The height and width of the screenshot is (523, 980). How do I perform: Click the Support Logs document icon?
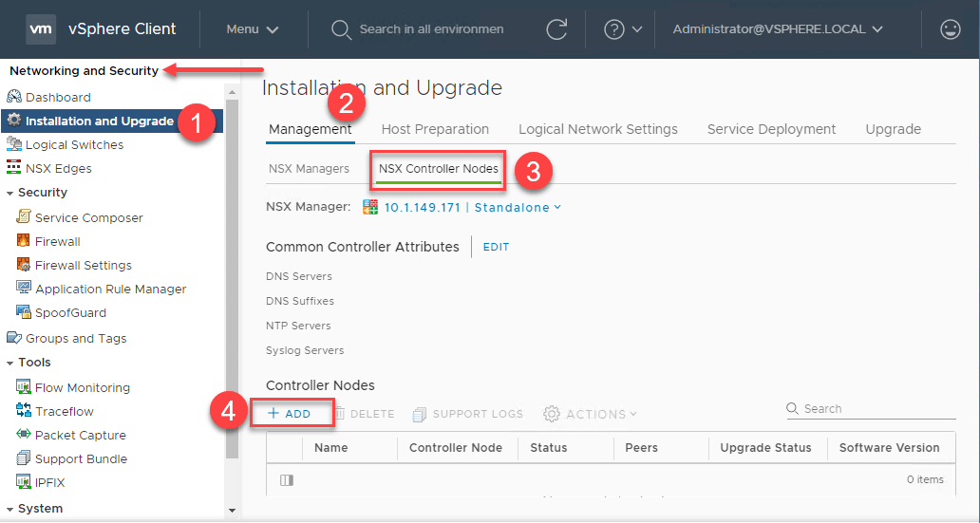[420, 414]
